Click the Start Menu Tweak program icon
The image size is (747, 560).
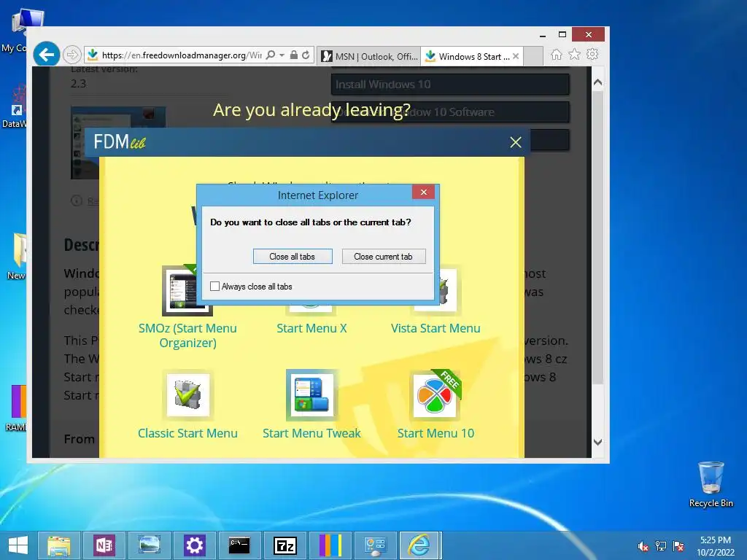[311, 395]
